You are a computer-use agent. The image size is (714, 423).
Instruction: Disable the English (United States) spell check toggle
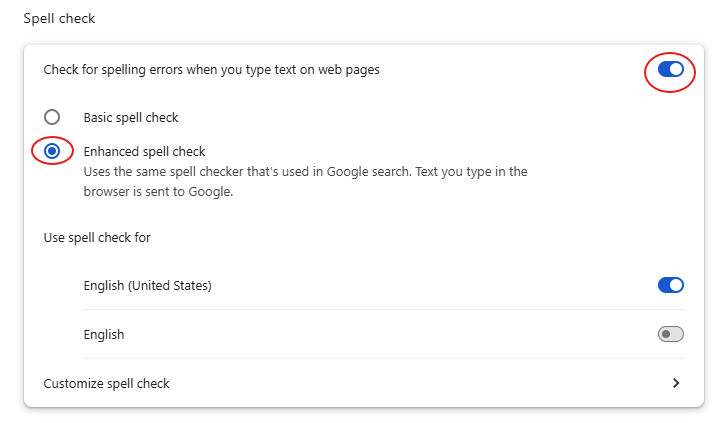[670, 285]
